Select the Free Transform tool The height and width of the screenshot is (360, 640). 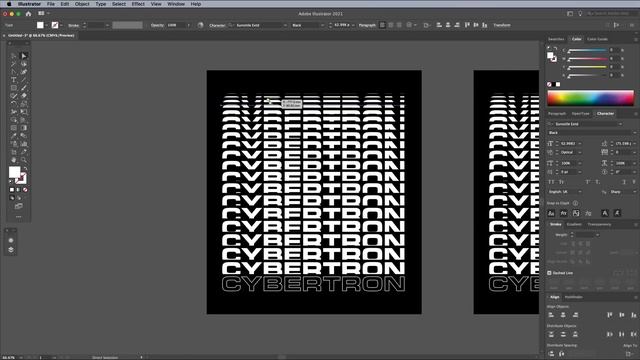(24, 112)
